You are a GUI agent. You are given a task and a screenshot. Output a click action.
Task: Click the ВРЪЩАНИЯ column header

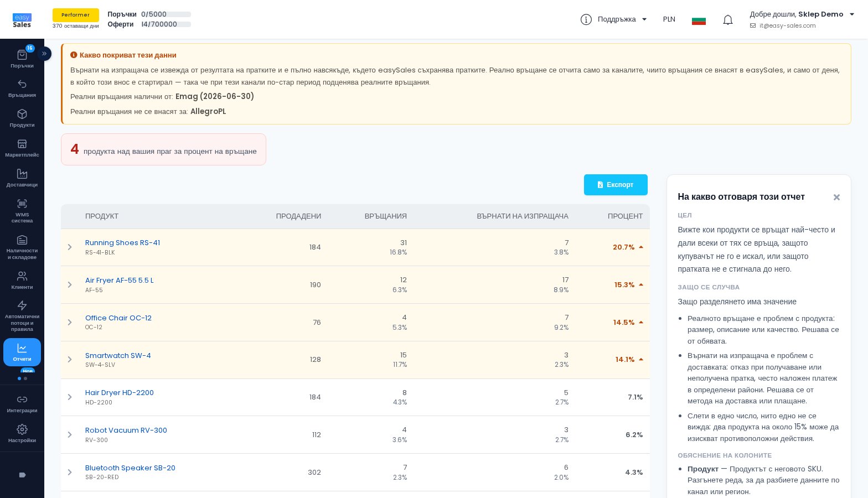coord(386,216)
